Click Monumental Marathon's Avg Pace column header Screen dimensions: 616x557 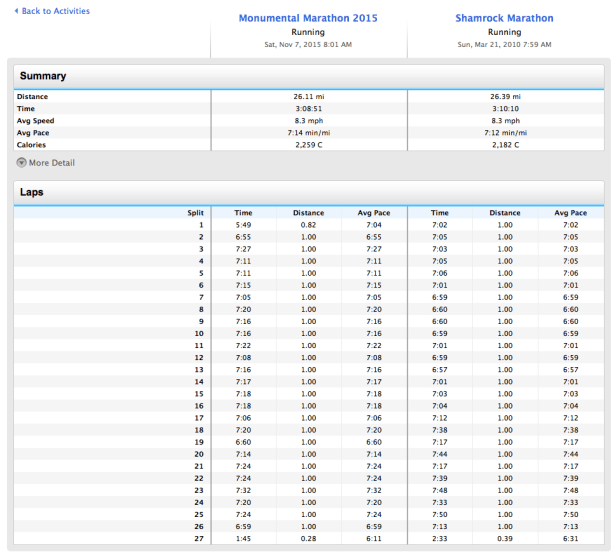click(x=374, y=213)
